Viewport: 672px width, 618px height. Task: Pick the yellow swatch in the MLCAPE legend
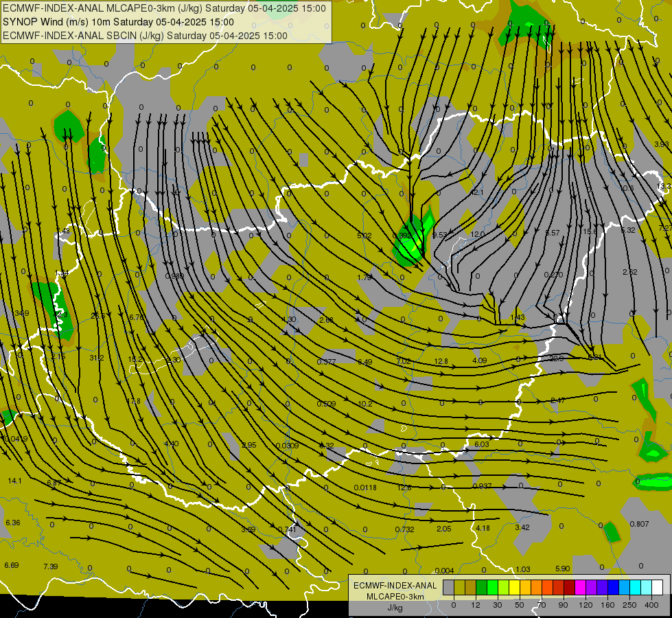point(514,588)
